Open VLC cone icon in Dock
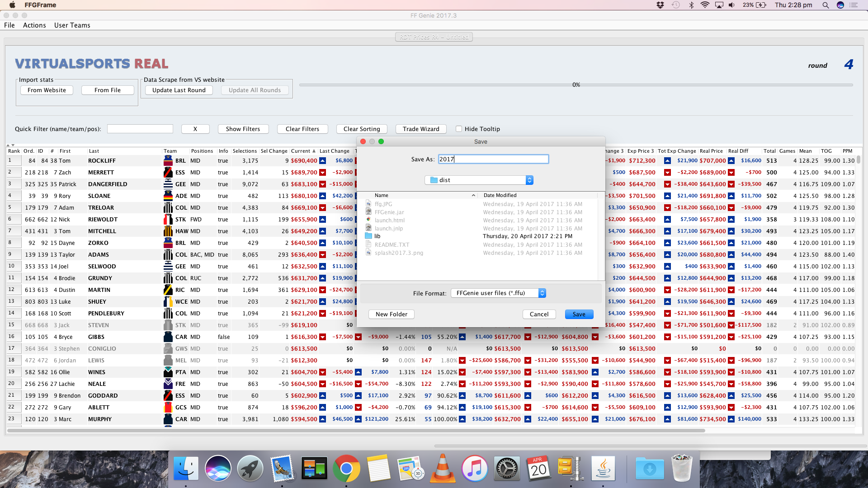The width and height of the screenshot is (868, 488). pos(443,468)
